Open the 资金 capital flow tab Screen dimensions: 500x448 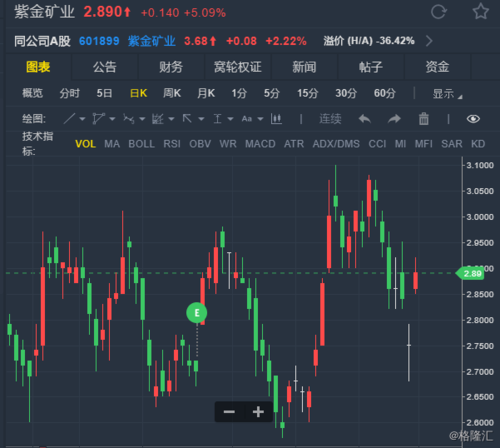(x=437, y=67)
